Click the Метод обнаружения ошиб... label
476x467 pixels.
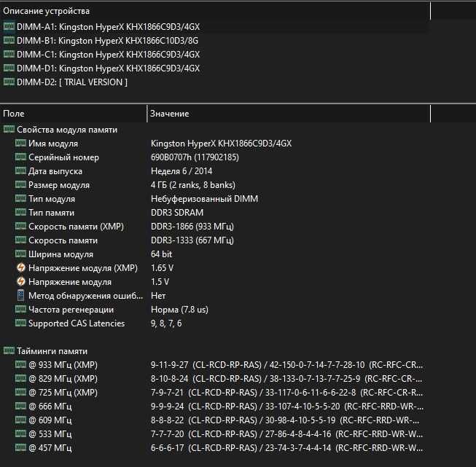[x=85, y=296]
